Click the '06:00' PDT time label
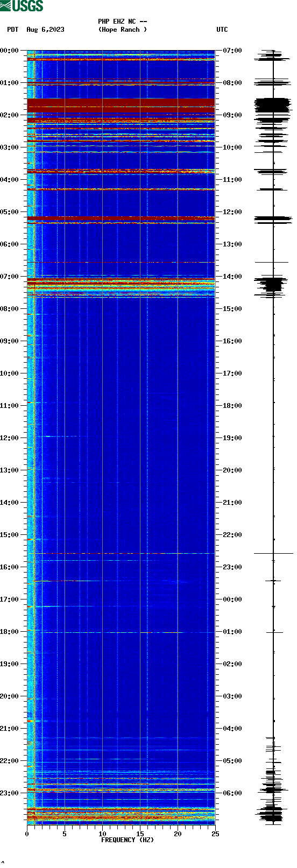 click(x=9, y=244)
